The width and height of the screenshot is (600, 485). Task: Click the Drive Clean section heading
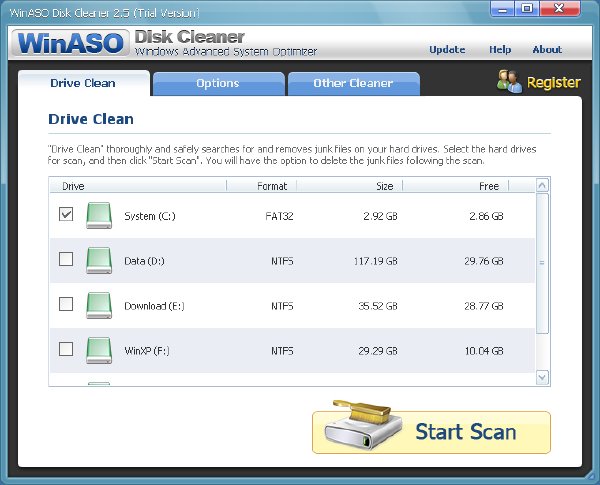tap(91, 119)
